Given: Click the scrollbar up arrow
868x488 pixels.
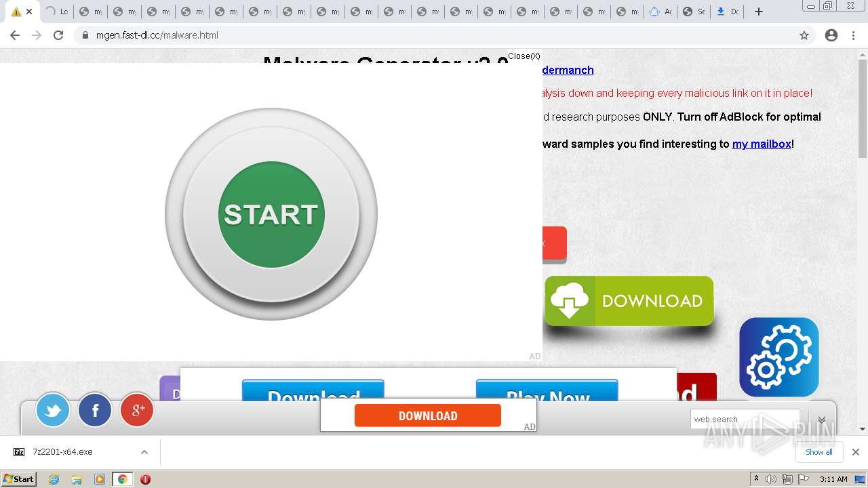Looking at the screenshot, I should coord(863,54).
